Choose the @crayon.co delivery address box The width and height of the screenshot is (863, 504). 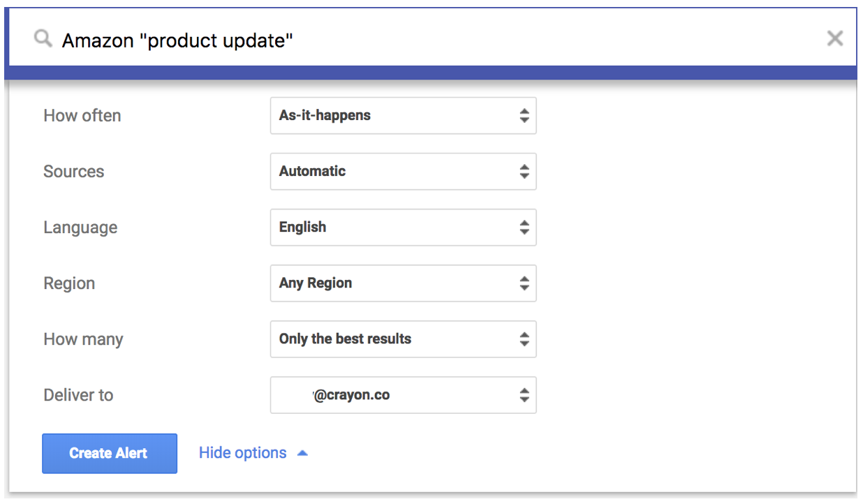pyautogui.click(x=391, y=395)
